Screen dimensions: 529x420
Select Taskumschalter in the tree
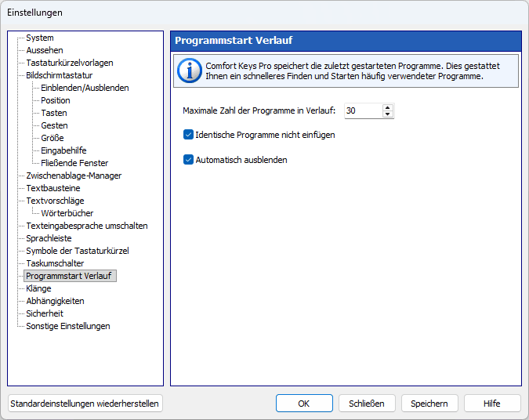(55, 263)
